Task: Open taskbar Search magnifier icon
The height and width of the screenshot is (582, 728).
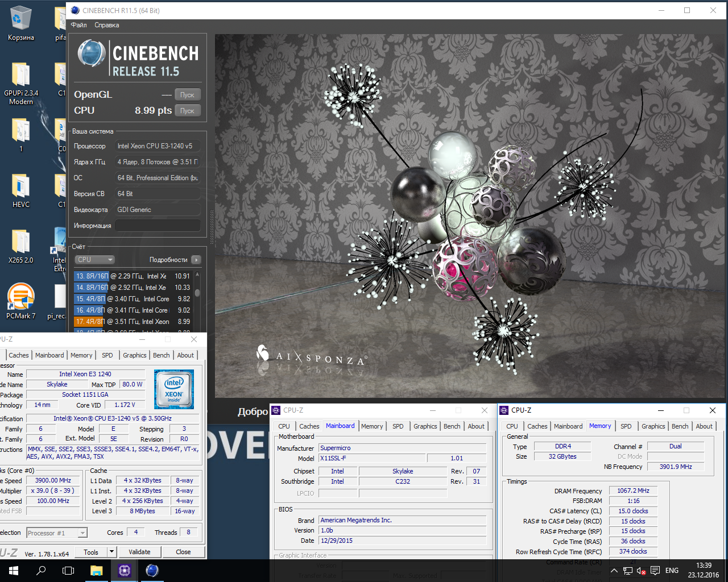Action: pyautogui.click(x=41, y=571)
